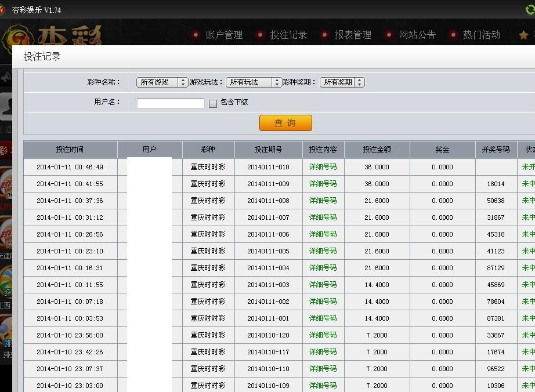Click the user avatar in the left sidebar

(x=6, y=107)
